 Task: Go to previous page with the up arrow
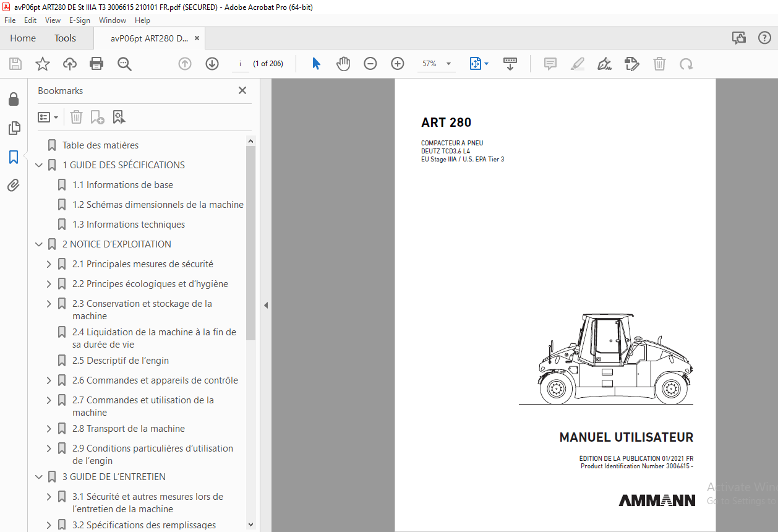tap(185, 64)
